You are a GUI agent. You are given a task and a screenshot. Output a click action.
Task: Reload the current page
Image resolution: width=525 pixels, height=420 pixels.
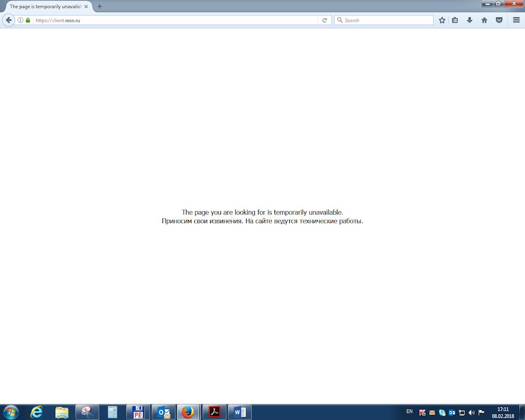tap(324, 20)
